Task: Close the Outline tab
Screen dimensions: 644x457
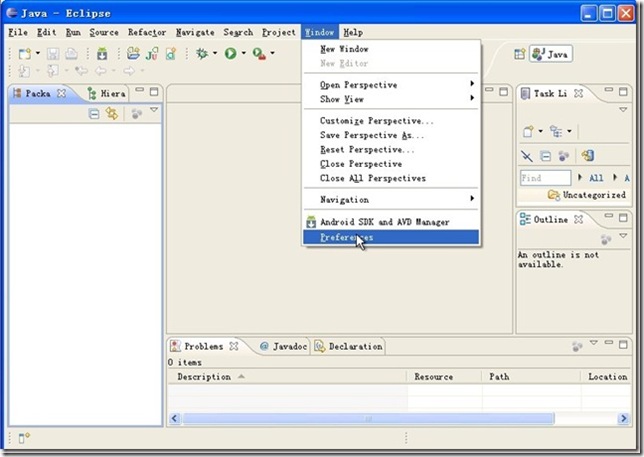Action: click(578, 220)
